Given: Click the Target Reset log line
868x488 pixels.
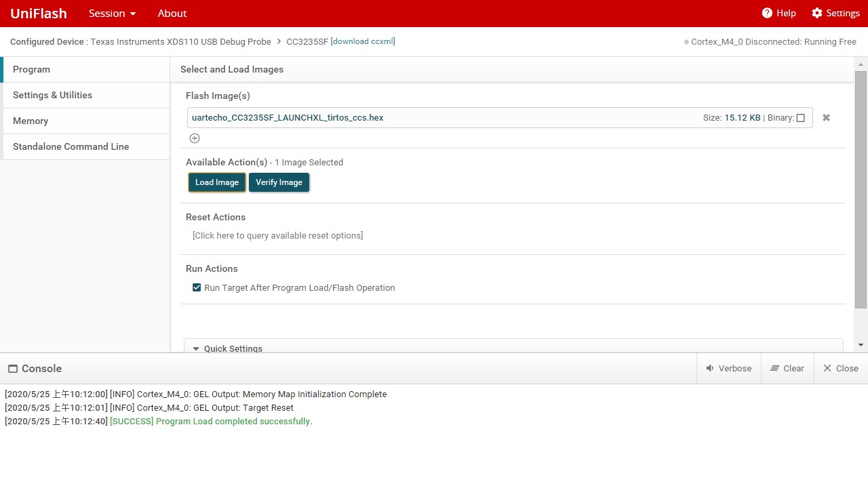Looking at the screenshot, I should click(x=149, y=408).
